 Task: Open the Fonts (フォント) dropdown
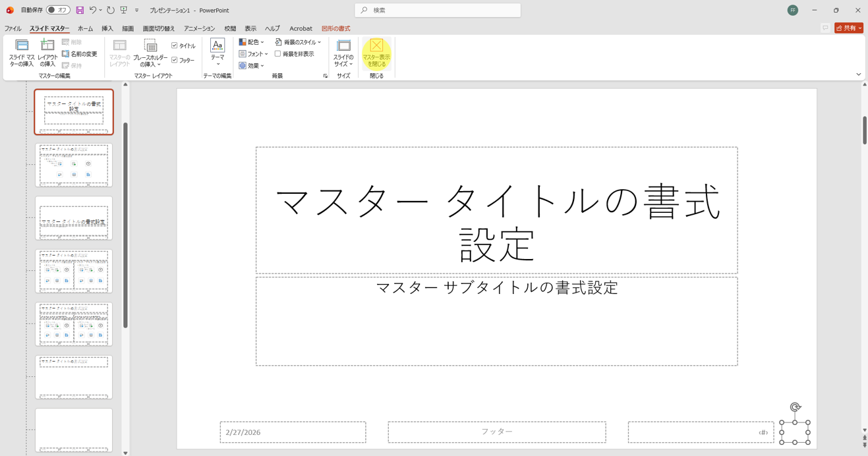coord(254,54)
